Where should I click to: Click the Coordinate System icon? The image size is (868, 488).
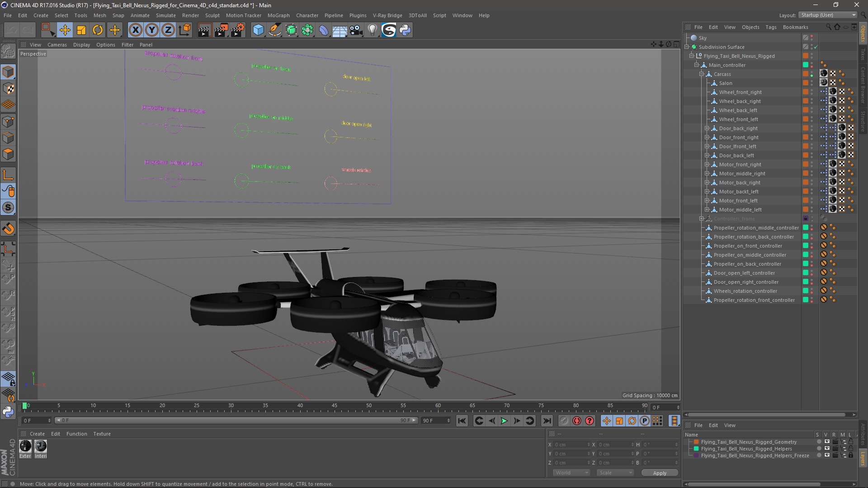pos(184,30)
